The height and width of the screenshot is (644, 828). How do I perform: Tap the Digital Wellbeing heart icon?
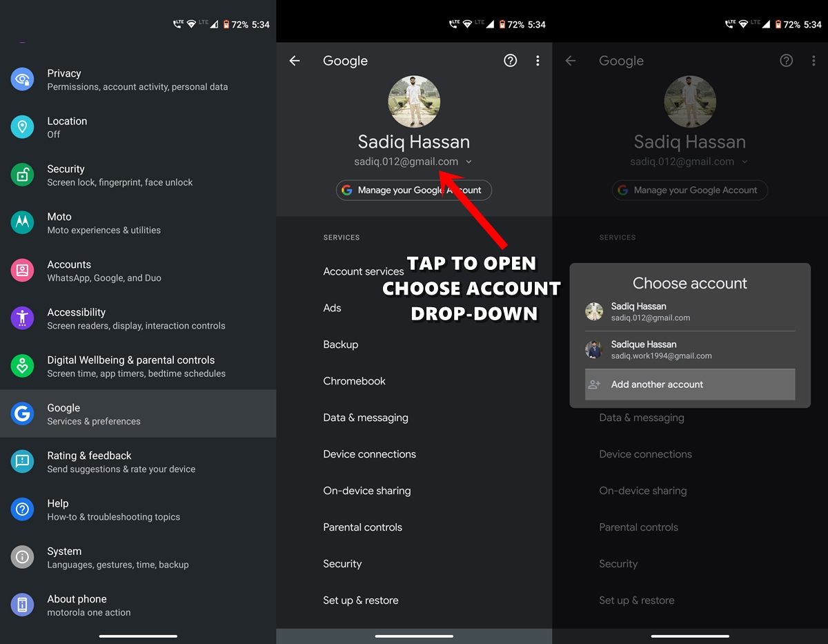click(x=22, y=366)
